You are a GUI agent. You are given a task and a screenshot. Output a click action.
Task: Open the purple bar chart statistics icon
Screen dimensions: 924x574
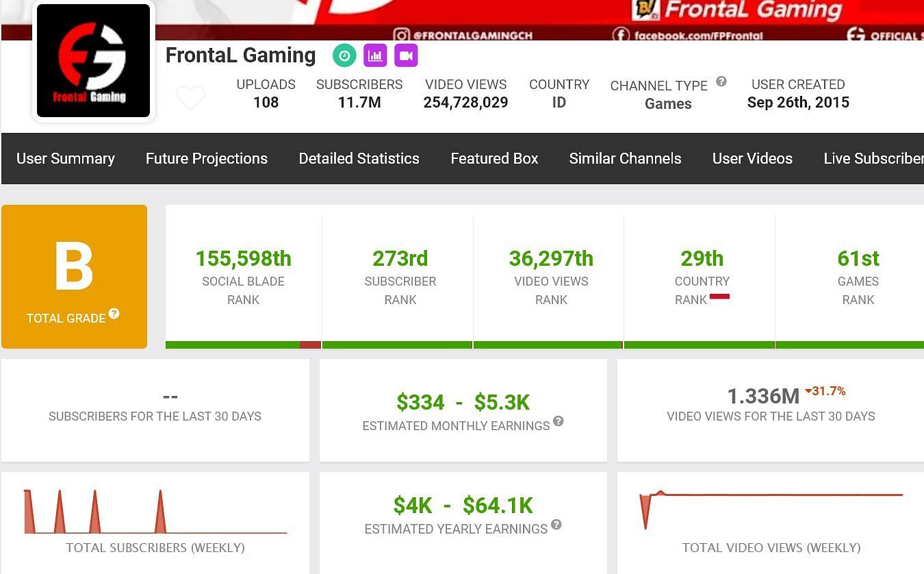point(375,56)
